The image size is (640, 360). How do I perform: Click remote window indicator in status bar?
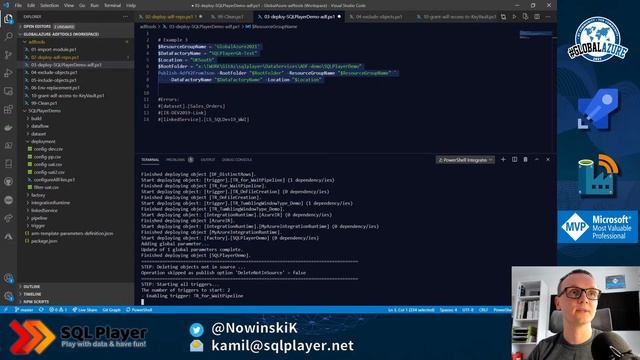(6, 310)
